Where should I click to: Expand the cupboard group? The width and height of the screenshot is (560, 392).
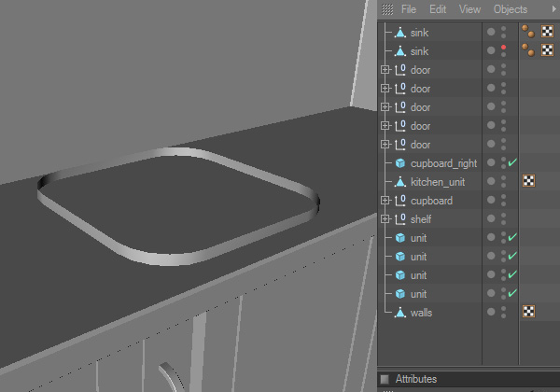click(385, 201)
